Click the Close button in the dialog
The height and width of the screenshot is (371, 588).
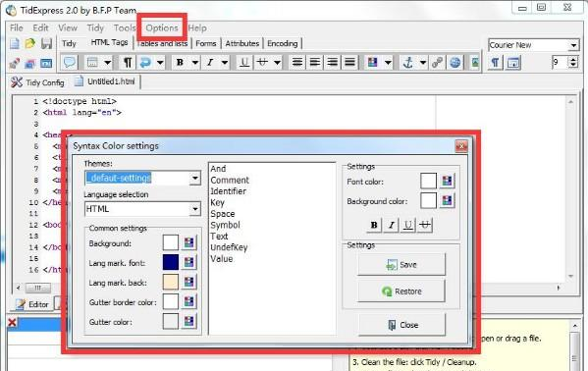coord(402,325)
